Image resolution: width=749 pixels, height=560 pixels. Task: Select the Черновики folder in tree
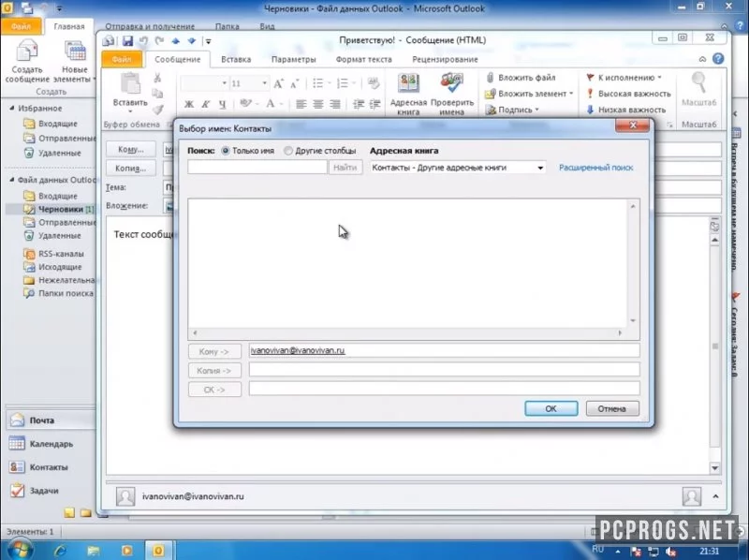click(60, 209)
